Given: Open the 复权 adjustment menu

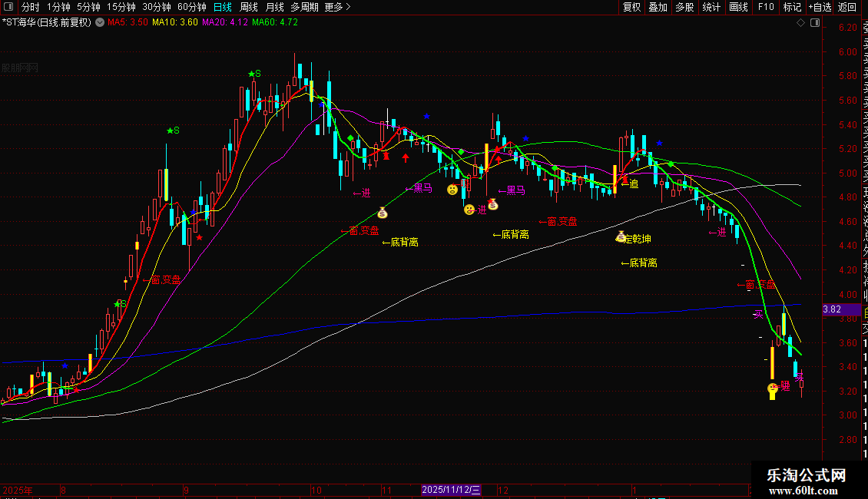Looking at the screenshot, I should (x=631, y=7).
